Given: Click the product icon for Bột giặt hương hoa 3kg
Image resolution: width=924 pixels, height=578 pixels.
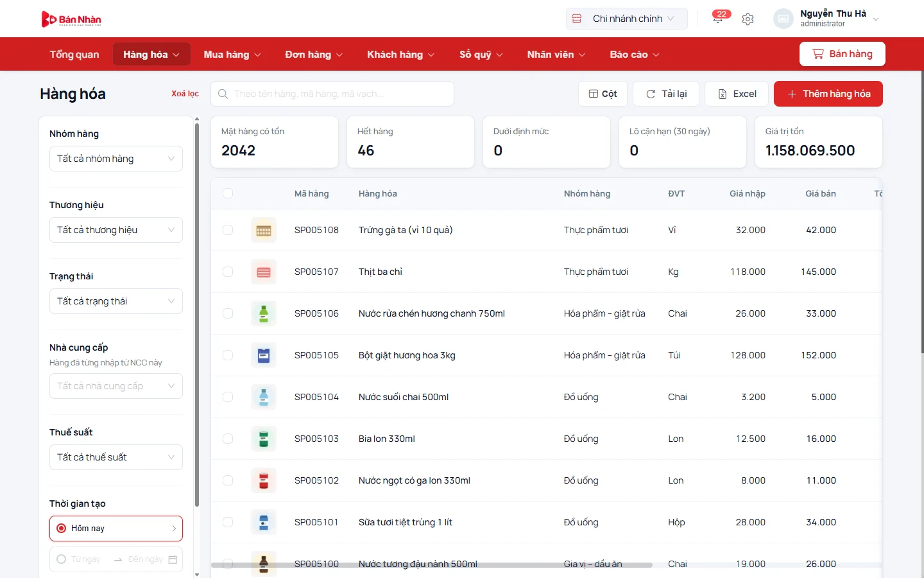Looking at the screenshot, I should 264,355.
